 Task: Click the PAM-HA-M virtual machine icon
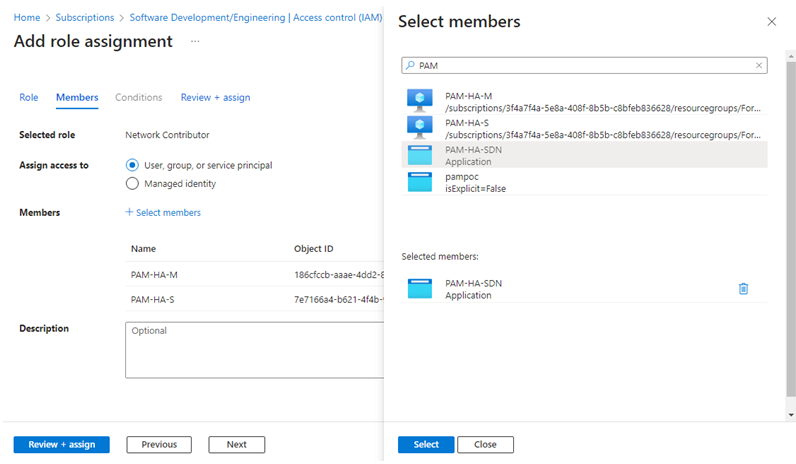419,101
